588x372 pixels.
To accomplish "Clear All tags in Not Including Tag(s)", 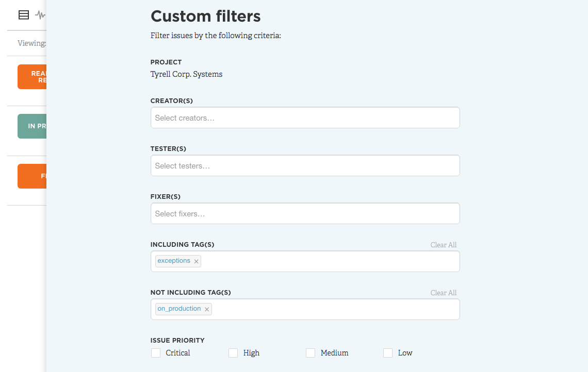I will point(443,293).
